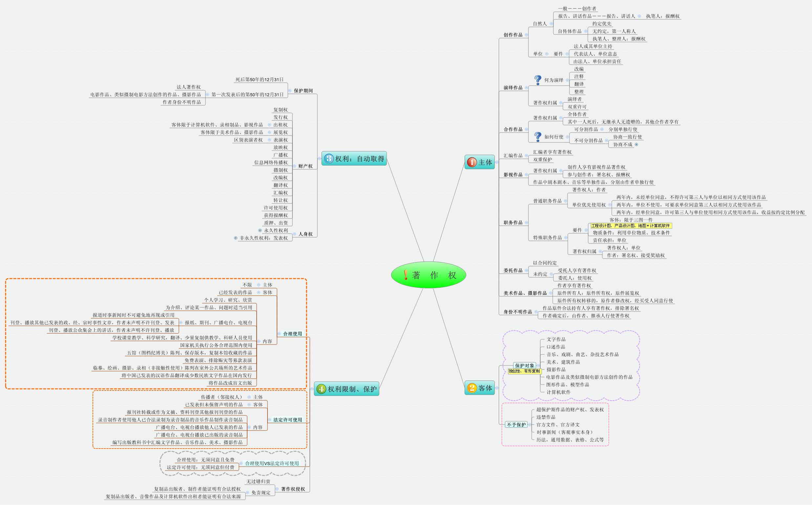The width and height of the screenshot is (812, 505).
Task: Expand the collapsed 永久性权利 node via plus button
Action: click(x=260, y=230)
